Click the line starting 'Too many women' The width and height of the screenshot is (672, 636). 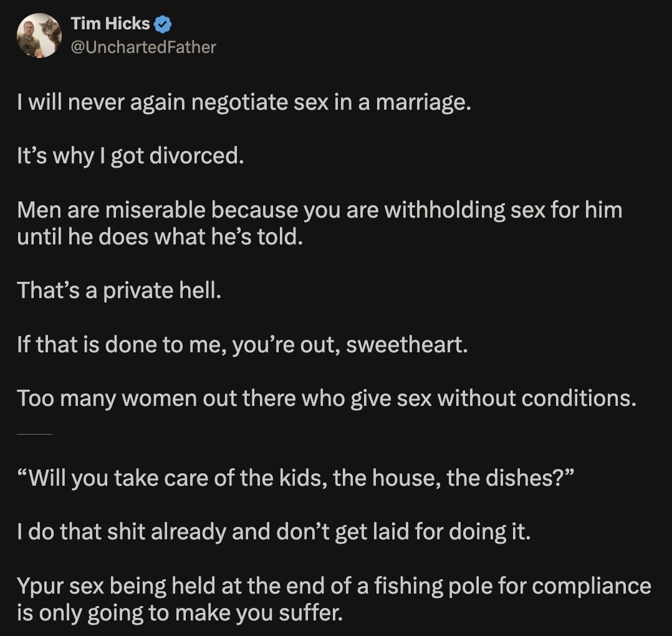point(327,398)
